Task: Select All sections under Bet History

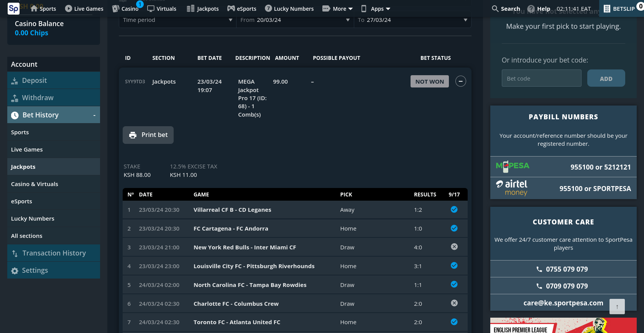Action: coord(54,236)
